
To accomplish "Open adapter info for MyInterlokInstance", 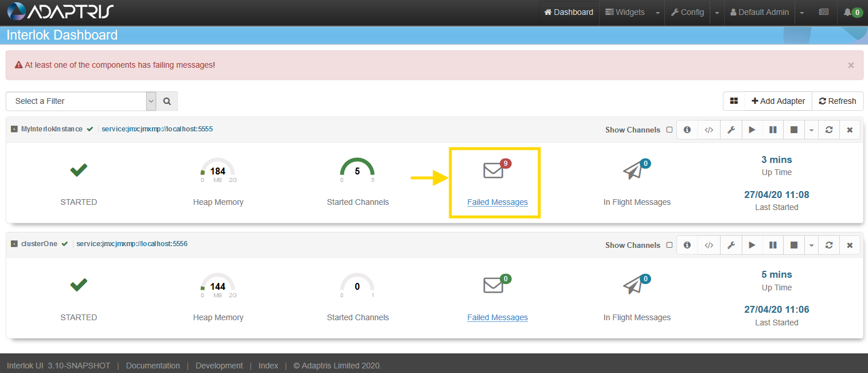I will 687,130.
